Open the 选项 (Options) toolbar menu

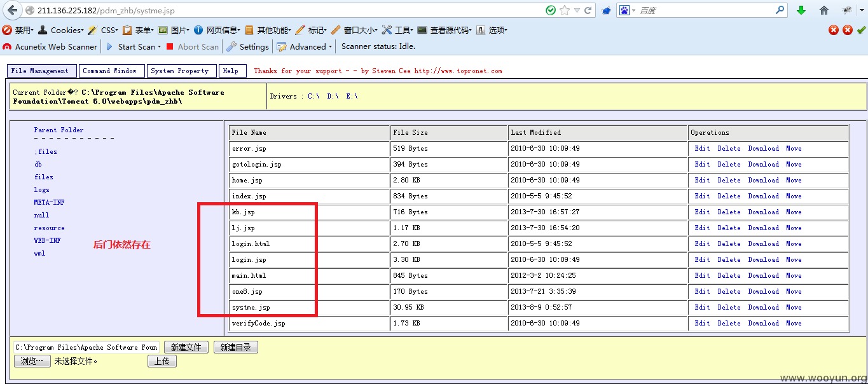[492, 30]
